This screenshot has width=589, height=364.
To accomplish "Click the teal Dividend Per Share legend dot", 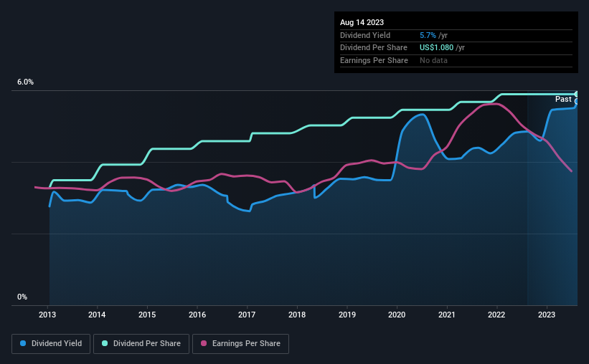I will [105, 344].
